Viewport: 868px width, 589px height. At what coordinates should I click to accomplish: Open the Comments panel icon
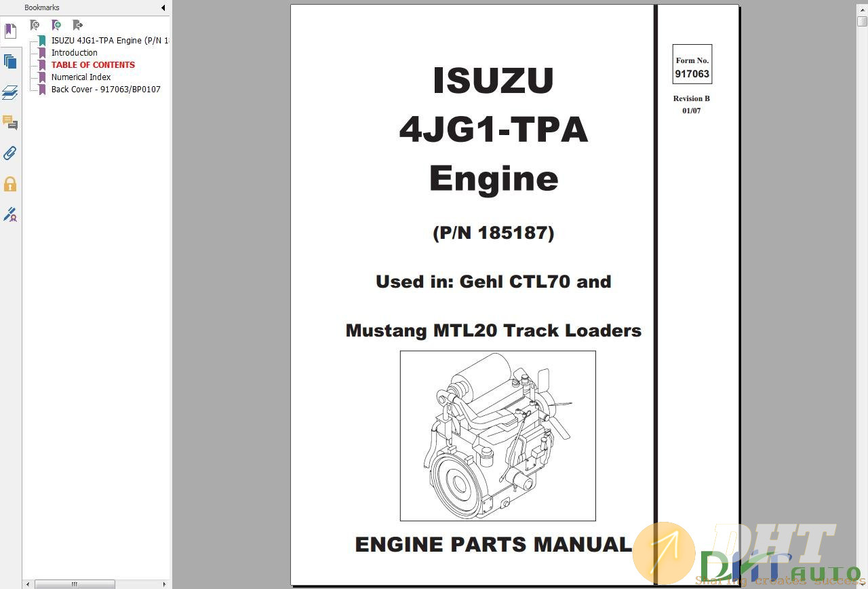coord(10,123)
